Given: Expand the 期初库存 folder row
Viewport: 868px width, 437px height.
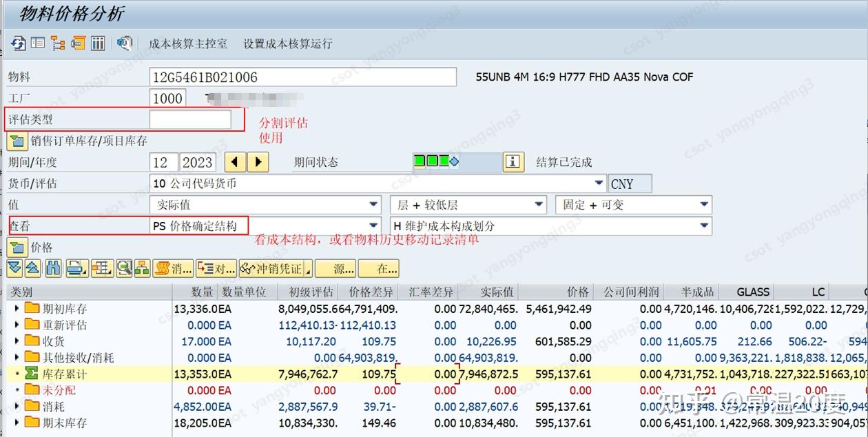Looking at the screenshot, I should (17, 308).
